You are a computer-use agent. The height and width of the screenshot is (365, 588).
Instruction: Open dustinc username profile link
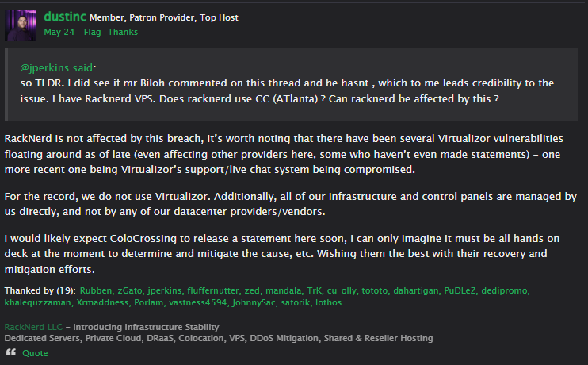(x=65, y=17)
